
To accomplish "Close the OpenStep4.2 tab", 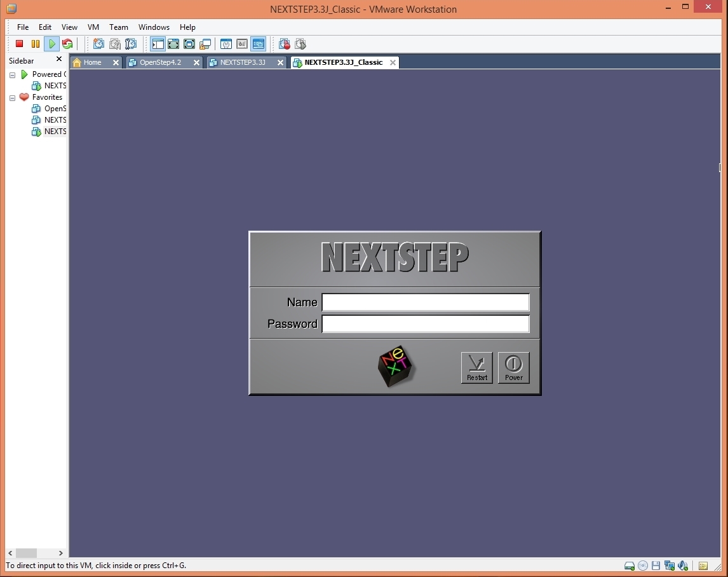I will click(196, 62).
